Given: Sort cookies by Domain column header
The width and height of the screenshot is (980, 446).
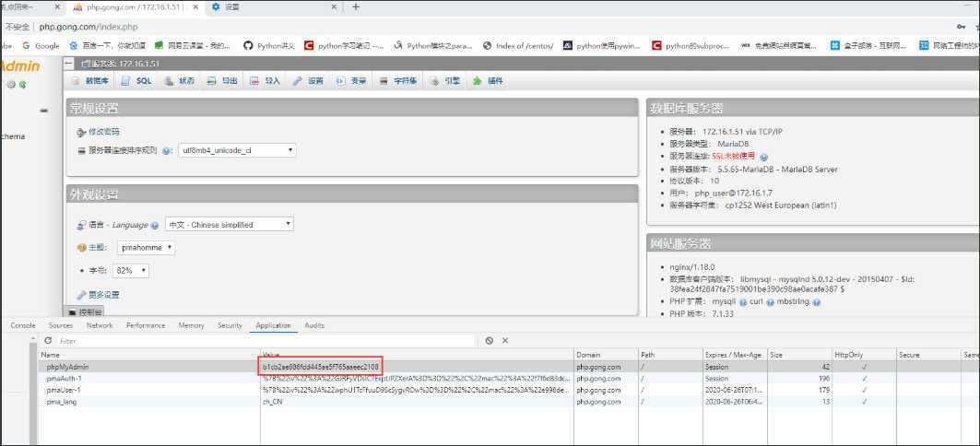Looking at the screenshot, I should (607, 355).
